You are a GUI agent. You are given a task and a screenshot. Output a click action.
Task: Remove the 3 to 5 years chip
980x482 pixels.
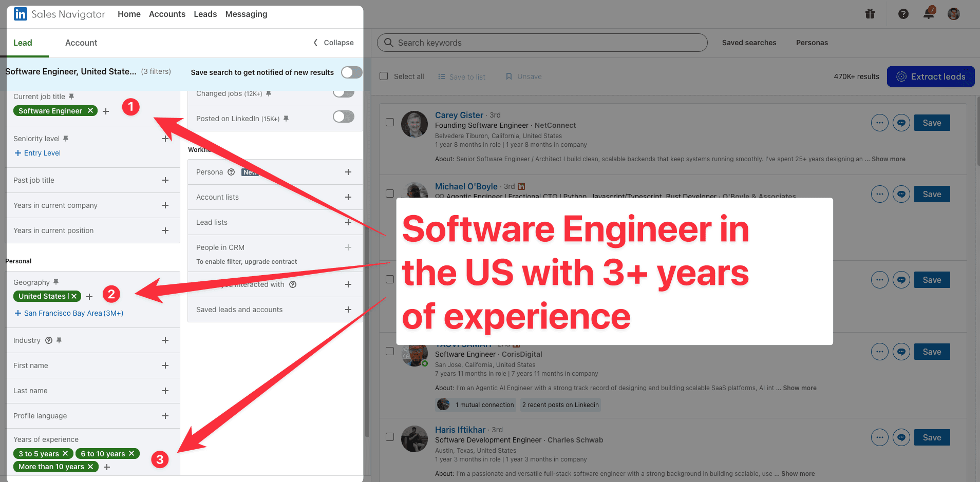(x=65, y=453)
